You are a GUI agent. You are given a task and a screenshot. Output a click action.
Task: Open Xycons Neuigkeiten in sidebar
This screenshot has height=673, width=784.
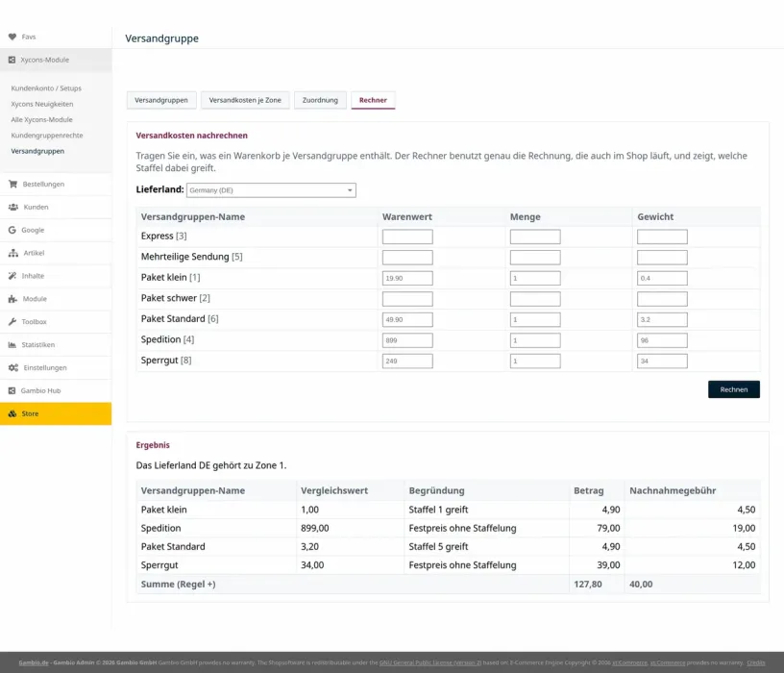(42, 104)
